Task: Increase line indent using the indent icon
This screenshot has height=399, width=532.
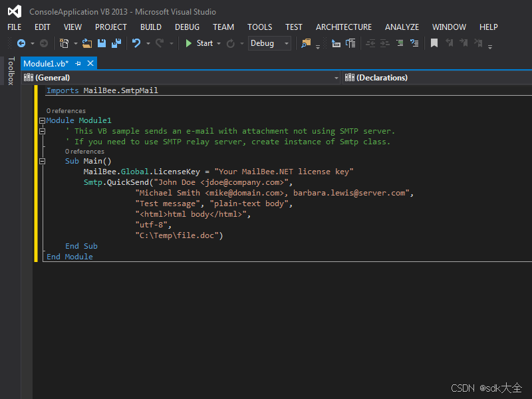Action: tap(385, 43)
